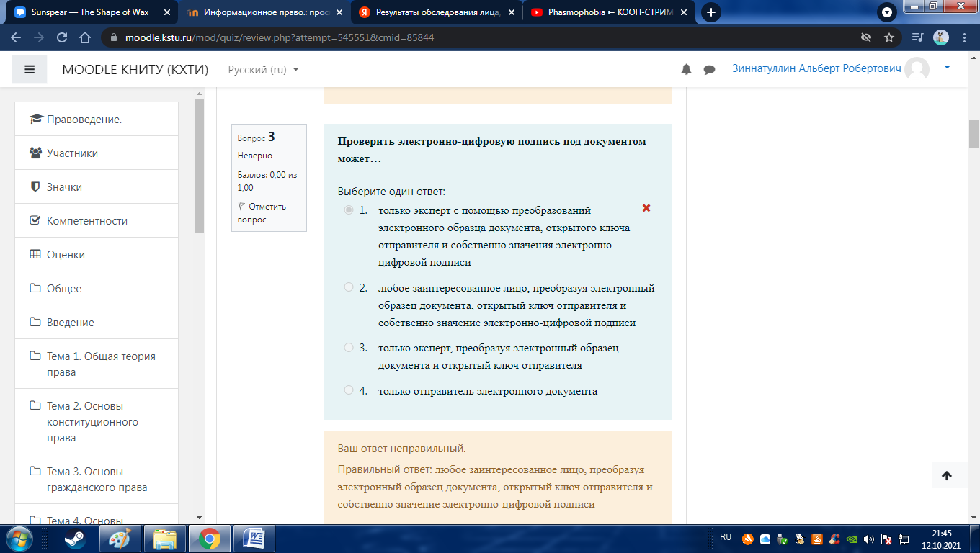Open the Общее section

click(97, 289)
